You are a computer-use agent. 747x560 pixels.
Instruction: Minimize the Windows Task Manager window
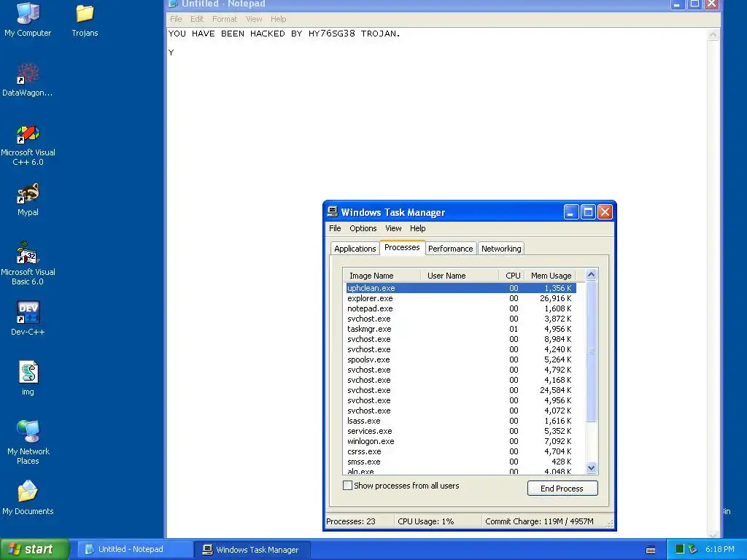click(x=571, y=212)
